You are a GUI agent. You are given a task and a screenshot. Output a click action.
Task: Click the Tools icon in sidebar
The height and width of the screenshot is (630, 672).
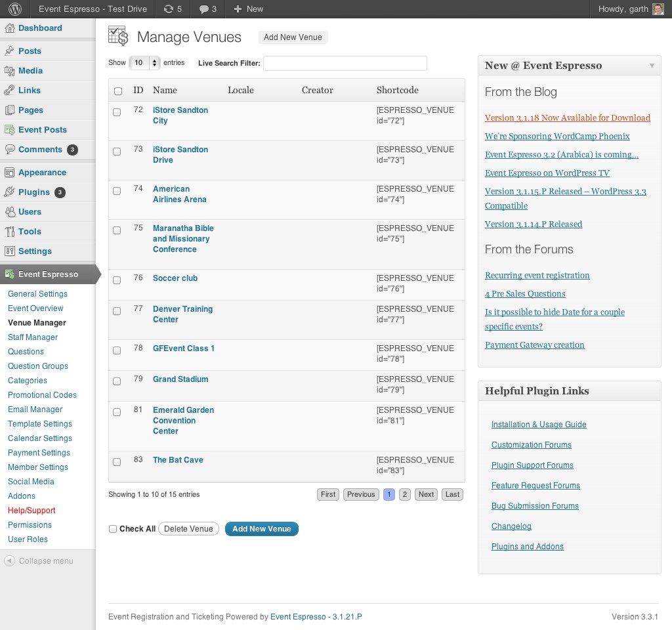point(9,232)
